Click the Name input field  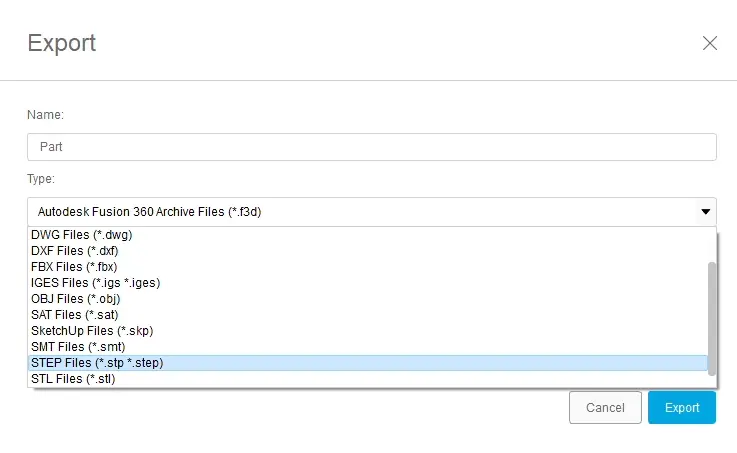[x=371, y=146]
